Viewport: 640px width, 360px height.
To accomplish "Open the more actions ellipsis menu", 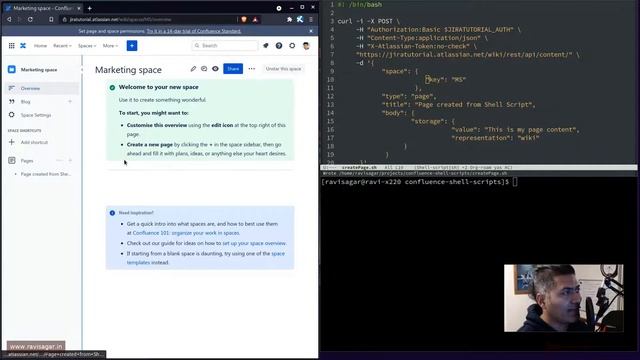I will [x=252, y=69].
